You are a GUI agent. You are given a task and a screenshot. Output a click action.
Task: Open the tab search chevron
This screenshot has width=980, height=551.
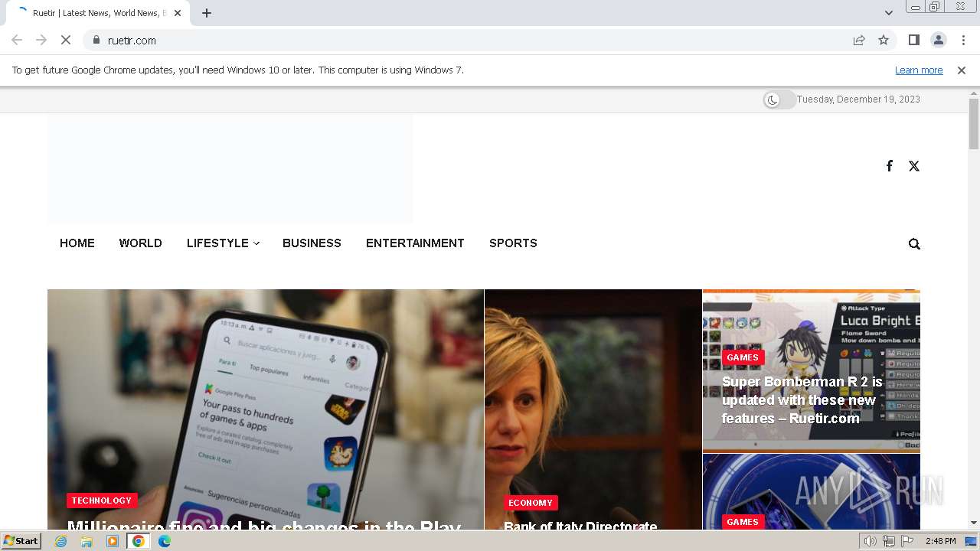click(x=888, y=13)
